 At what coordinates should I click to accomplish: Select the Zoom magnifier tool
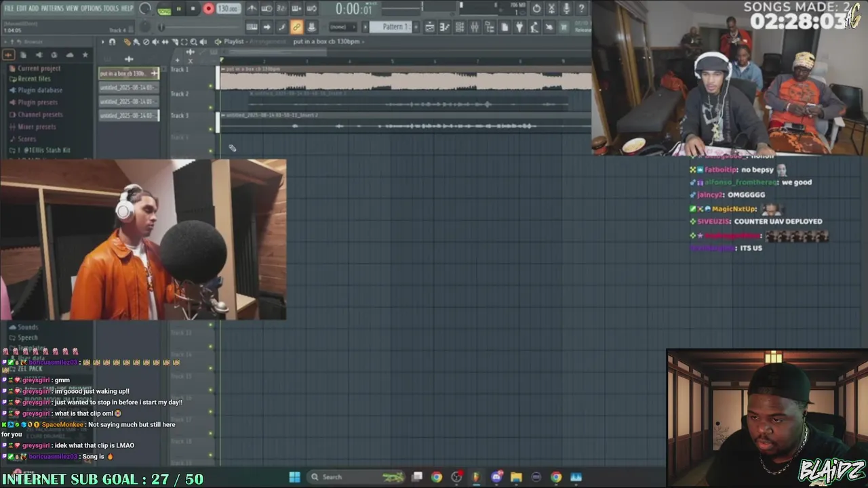point(193,42)
